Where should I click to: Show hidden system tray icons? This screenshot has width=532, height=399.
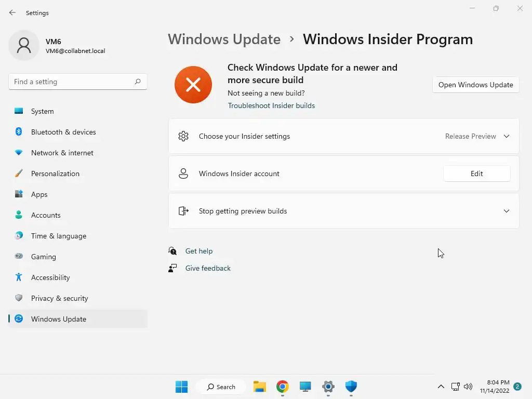pos(441,387)
